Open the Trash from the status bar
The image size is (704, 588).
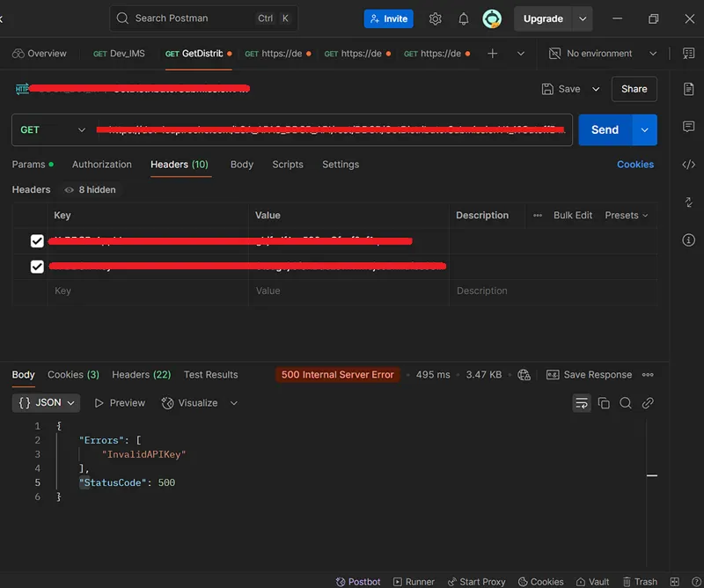tap(640, 582)
